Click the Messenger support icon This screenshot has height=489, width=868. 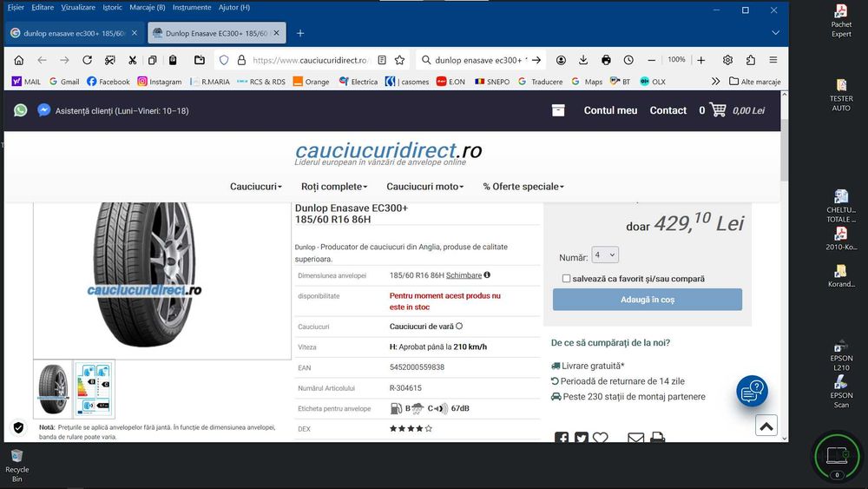point(43,110)
